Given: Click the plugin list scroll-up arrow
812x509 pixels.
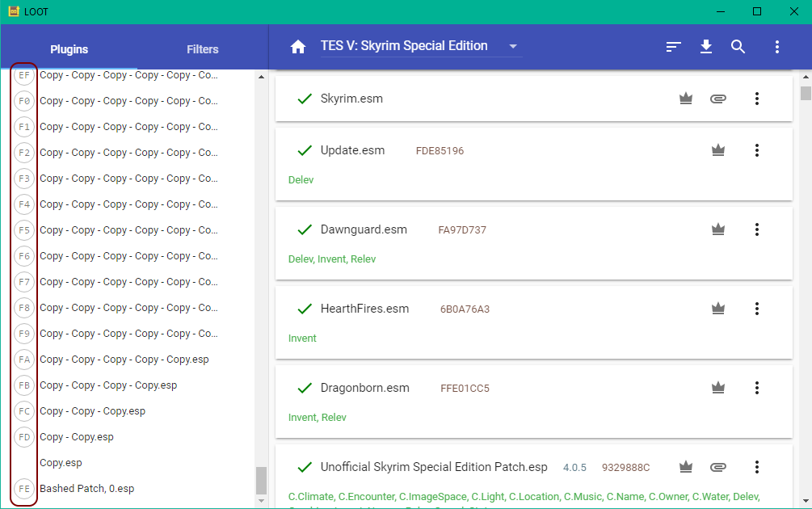Looking at the screenshot, I should tap(261, 77).
